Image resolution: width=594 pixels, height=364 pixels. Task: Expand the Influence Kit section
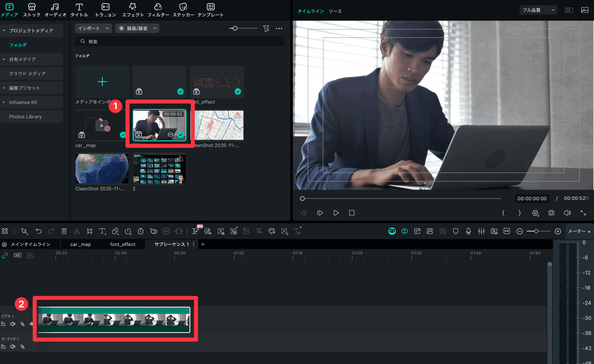pyautogui.click(x=23, y=102)
